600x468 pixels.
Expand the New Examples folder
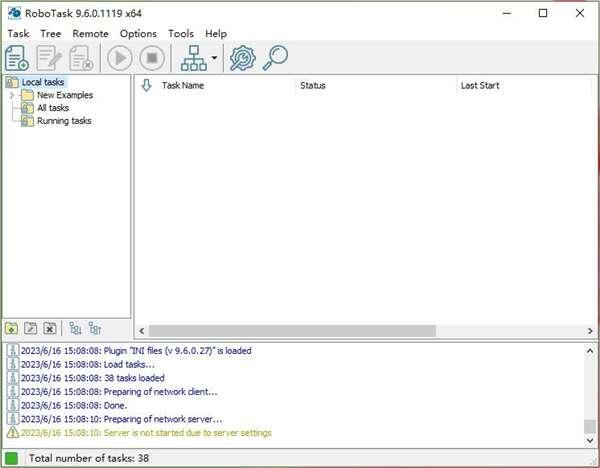(12, 95)
